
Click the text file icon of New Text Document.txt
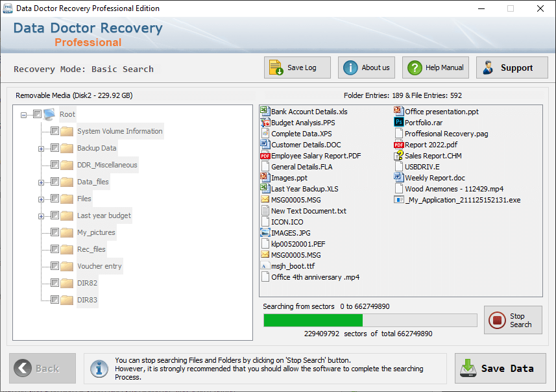tap(265, 210)
